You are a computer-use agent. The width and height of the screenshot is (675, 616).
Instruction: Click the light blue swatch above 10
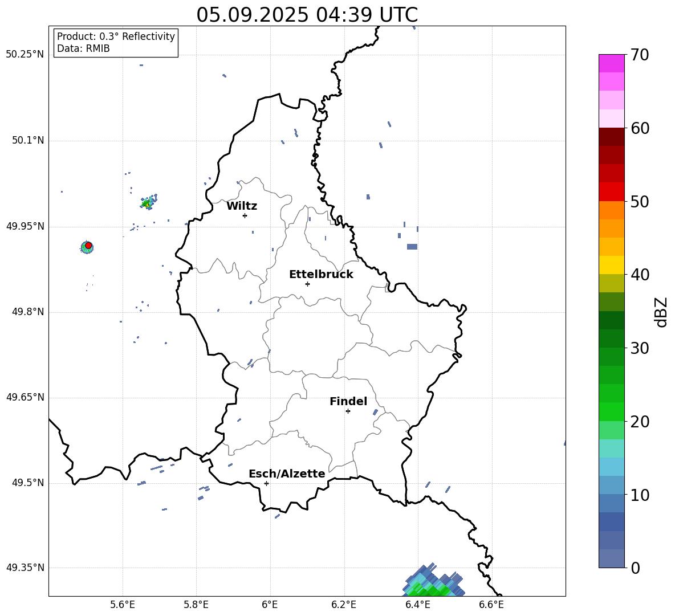pyautogui.click(x=611, y=485)
